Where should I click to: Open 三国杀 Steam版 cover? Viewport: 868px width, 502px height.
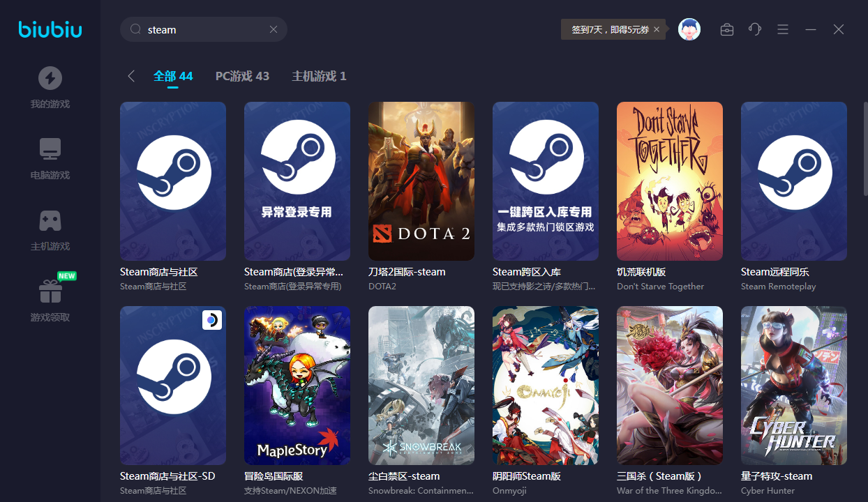click(670, 386)
